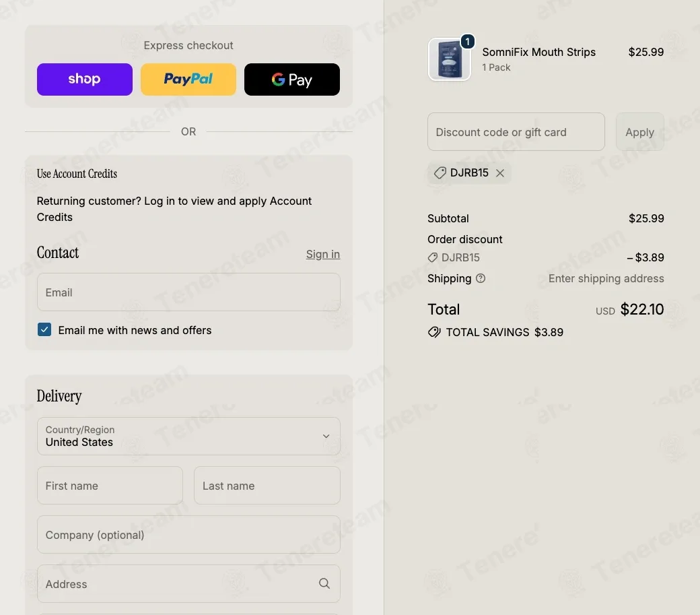Open the Sign in link

point(323,254)
